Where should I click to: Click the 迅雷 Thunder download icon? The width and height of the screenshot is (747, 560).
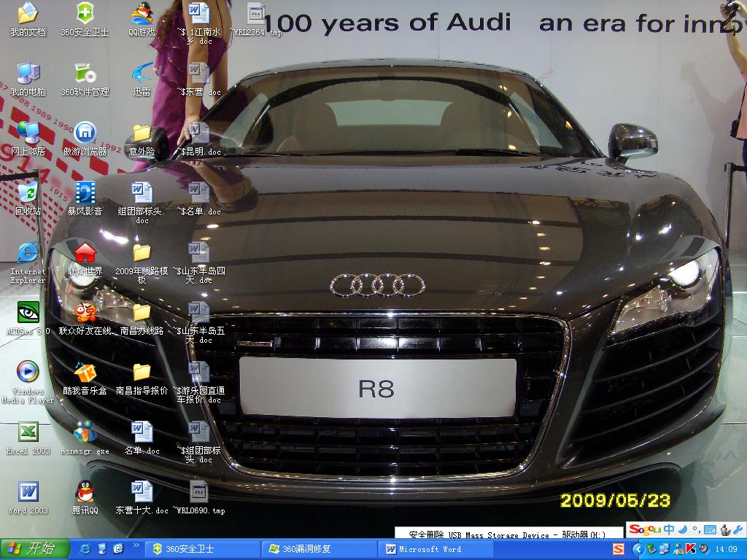pyautogui.click(x=142, y=79)
